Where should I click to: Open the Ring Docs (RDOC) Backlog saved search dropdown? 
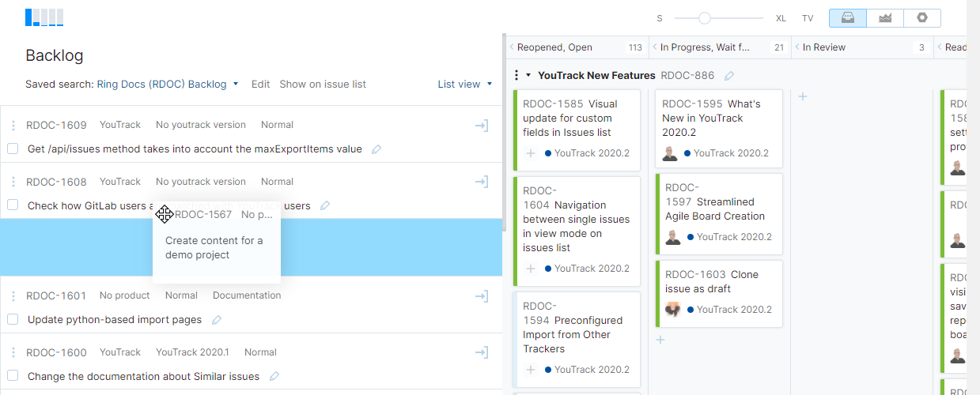coord(168,84)
